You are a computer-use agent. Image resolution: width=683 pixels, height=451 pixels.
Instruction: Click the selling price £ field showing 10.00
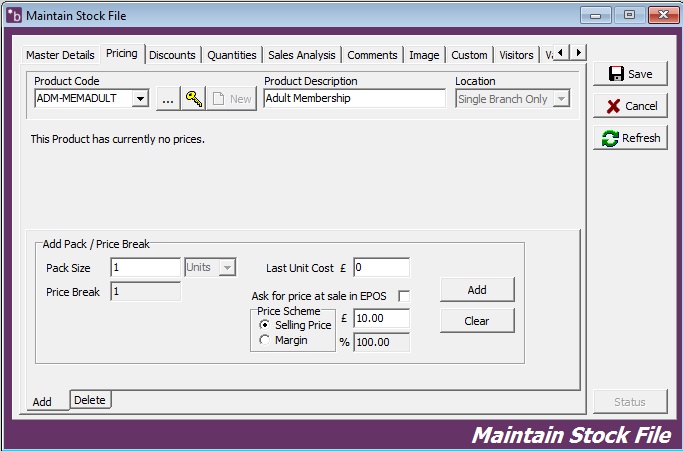tap(381, 319)
